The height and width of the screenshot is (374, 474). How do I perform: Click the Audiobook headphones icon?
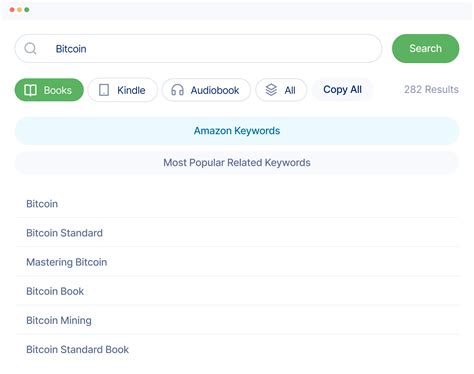click(x=177, y=90)
